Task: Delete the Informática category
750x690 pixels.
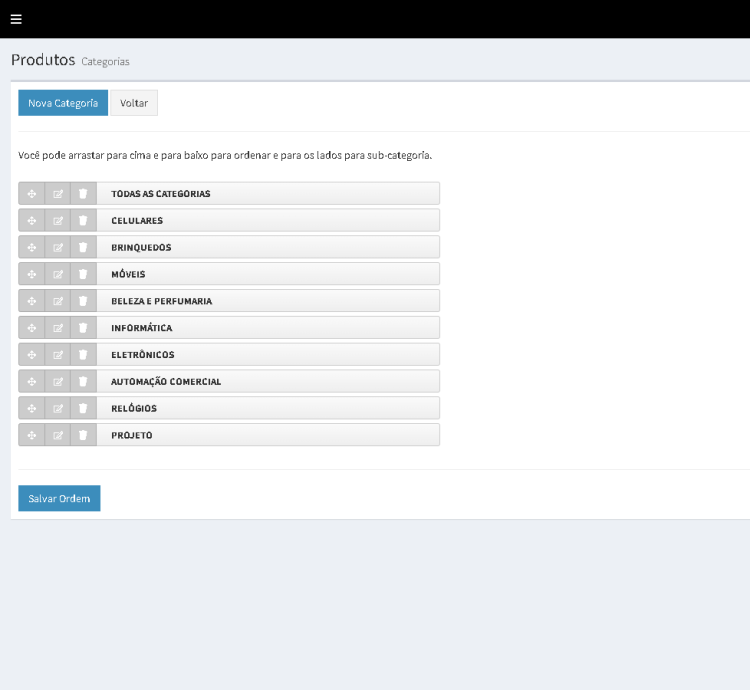Action: tap(83, 328)
